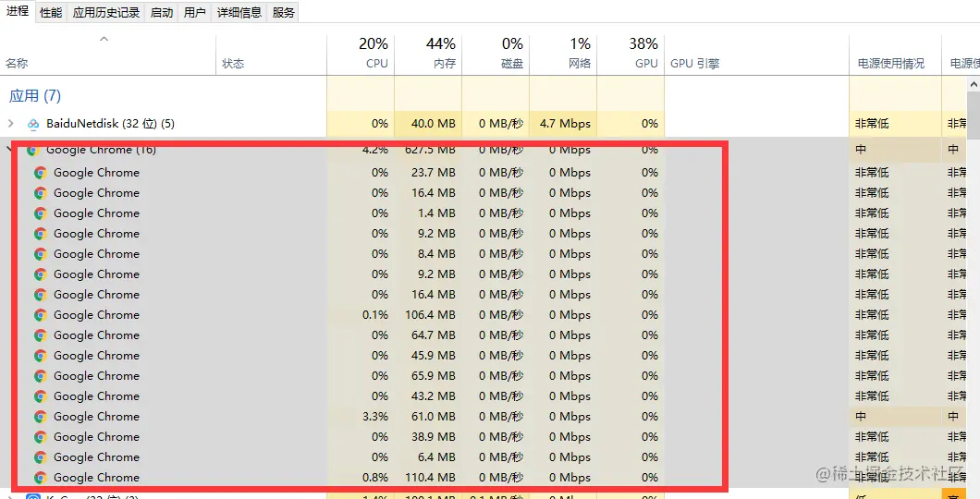
Task: Click the BaiduNetdisk cloud icon
Action: 33,124
